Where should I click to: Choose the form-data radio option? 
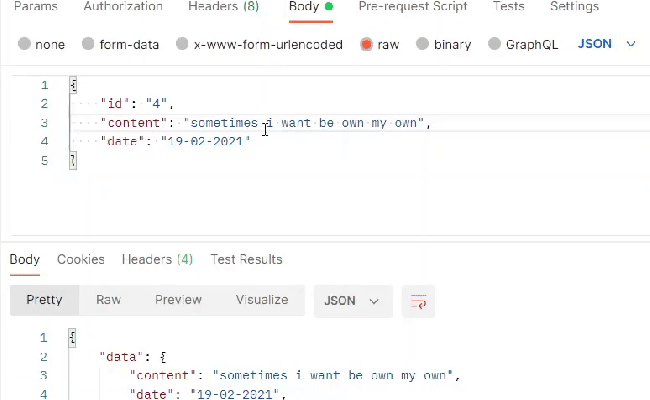tap(88, 44)
